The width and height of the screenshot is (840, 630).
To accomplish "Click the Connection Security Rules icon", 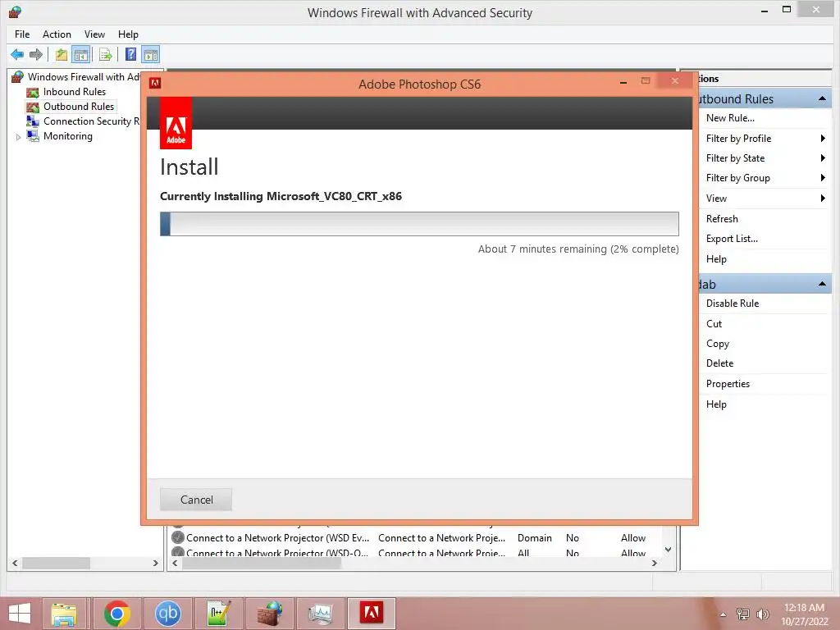I will pos(33,121).
